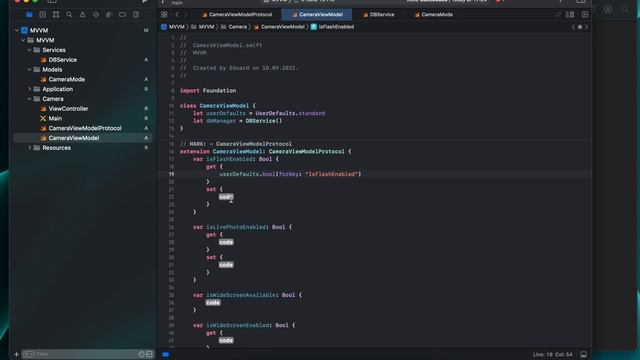Click code placeholder in isLivePhotoEnabled setter
Screen dimensions: 640x360
click(x=226, y=265)
